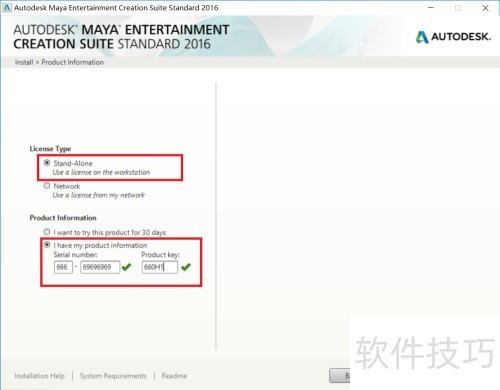Screen dimensions: 500x390
Task: Select the 30 days trial option
Action: coord(47,232)
